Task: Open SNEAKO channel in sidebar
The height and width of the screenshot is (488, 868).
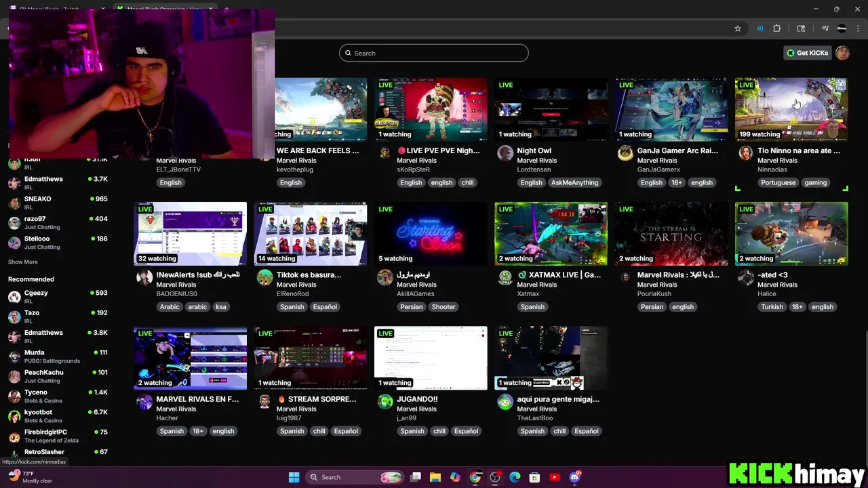Action: coord(58,203)
